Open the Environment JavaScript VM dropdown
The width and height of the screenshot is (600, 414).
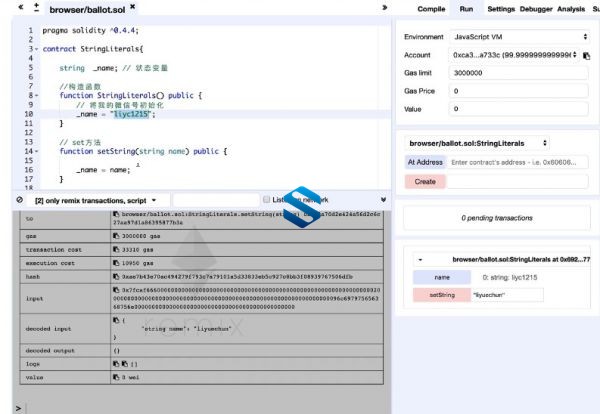tap(519, 37)
